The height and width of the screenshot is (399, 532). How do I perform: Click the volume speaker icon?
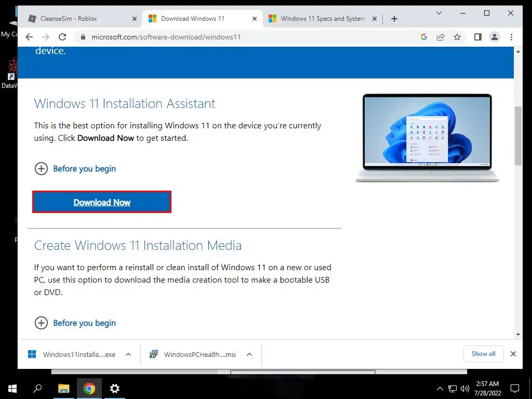465,389
